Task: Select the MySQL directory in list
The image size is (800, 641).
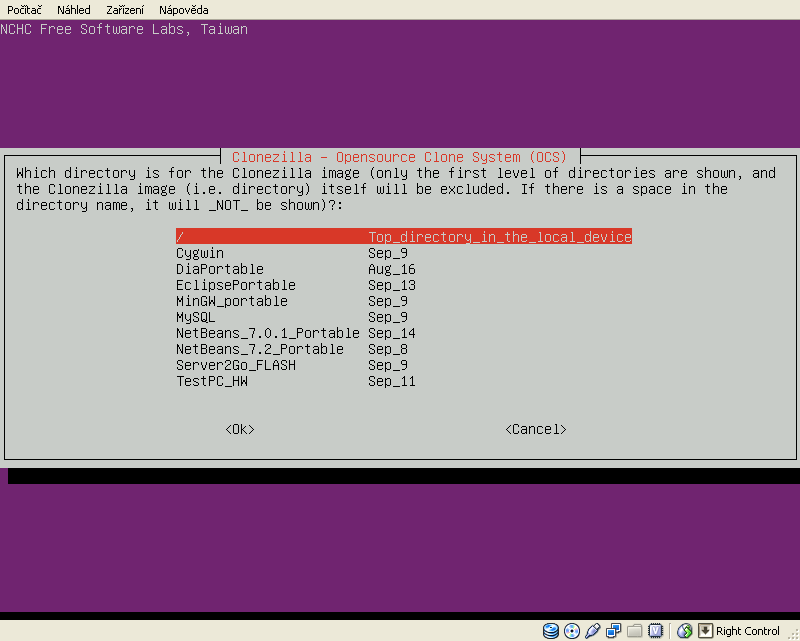Action: tap(195, 317)
